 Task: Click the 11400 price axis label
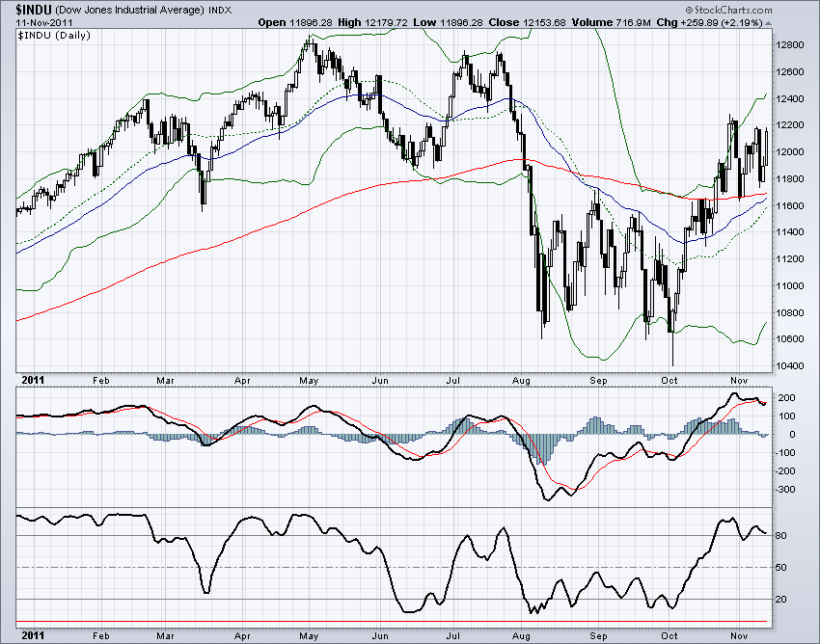[789, 232]
